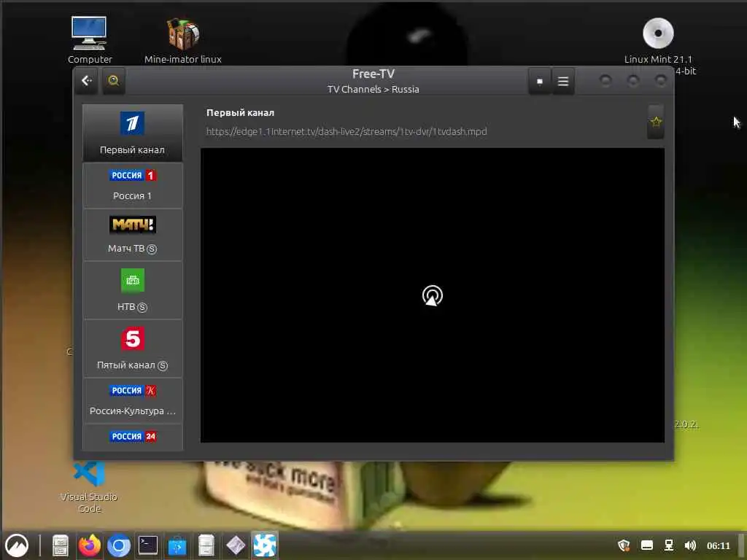Click the Первый канал title heading
This screenshot has height=560, width=747.
click(x=240, y=113)
